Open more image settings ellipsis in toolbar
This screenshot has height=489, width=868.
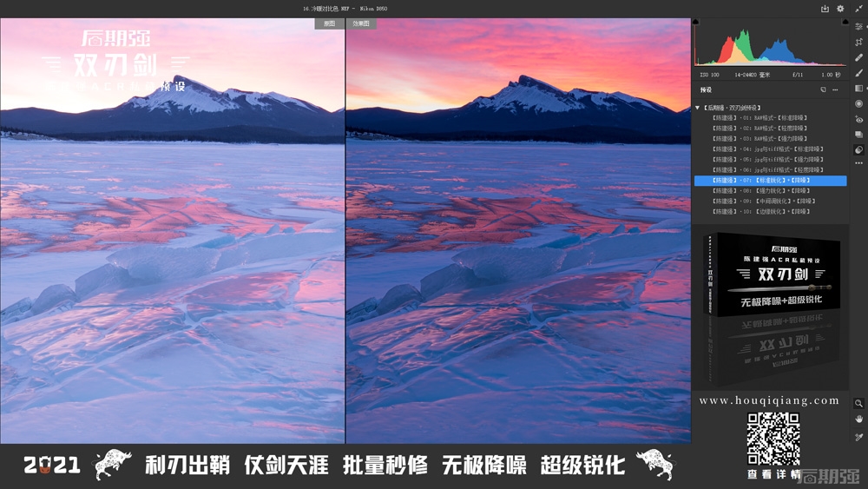(858, 163)
